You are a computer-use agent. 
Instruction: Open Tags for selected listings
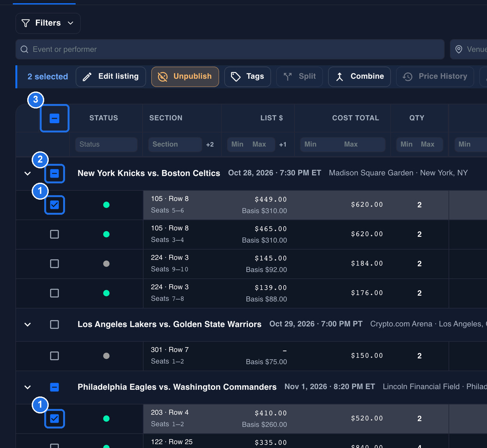coord(247,76)
